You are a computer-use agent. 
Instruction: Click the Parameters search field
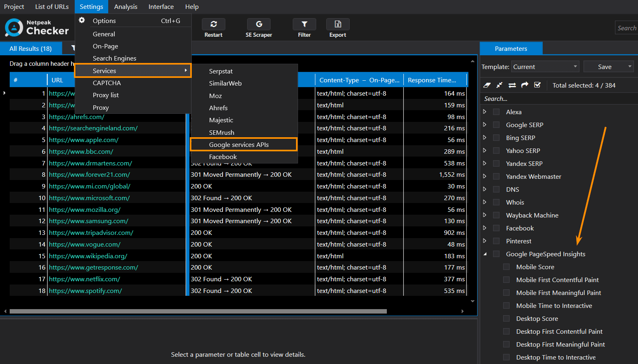[559, 98]
